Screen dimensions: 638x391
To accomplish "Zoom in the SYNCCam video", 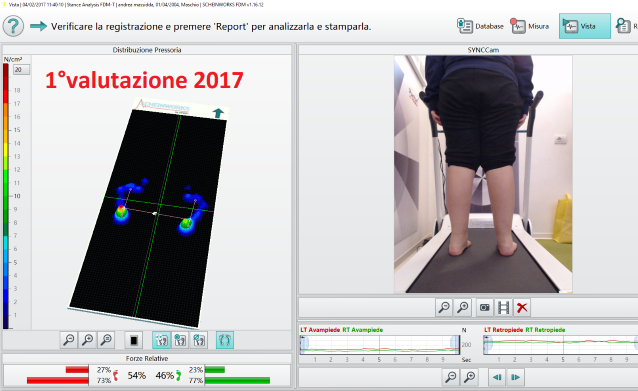I will coord(463,308).
